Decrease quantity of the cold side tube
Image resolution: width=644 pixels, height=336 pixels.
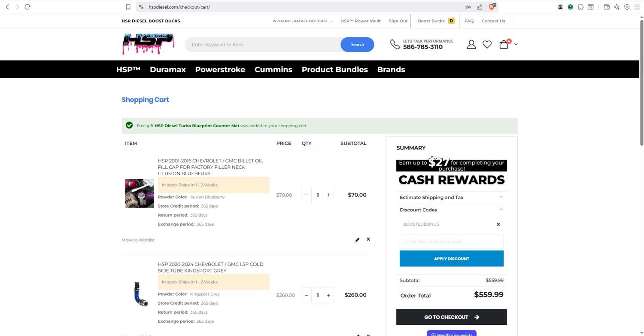point(307,295)
